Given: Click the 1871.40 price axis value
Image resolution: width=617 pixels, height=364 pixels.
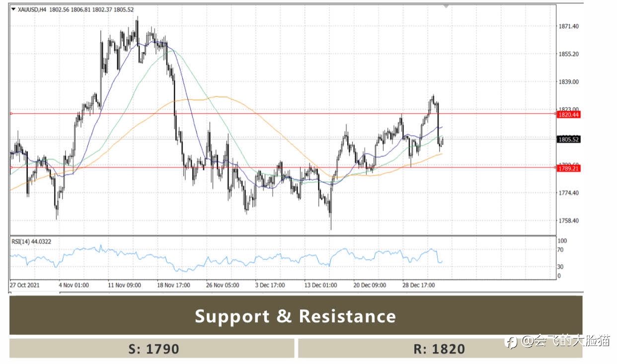Looking at the screenshot, I should 568,26.
